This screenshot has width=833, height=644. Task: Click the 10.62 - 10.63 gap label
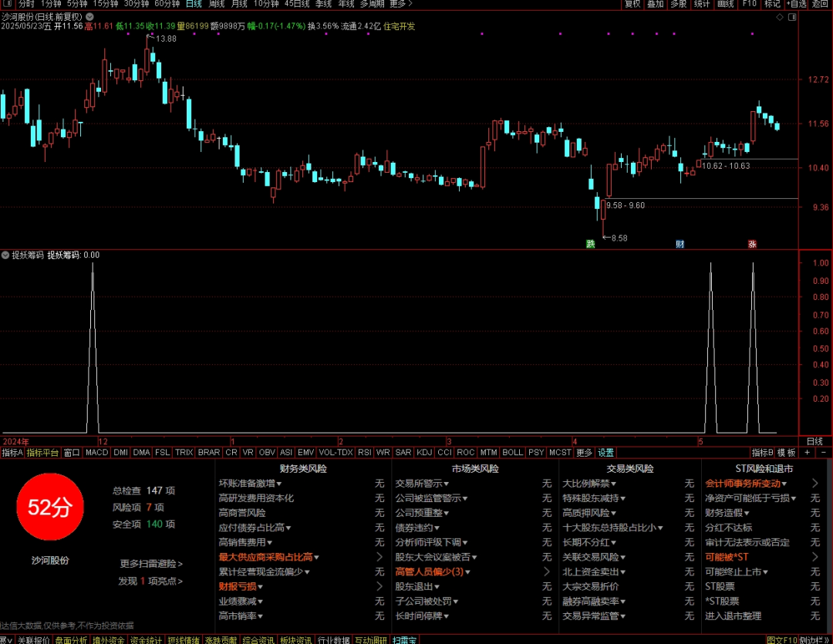727,166
